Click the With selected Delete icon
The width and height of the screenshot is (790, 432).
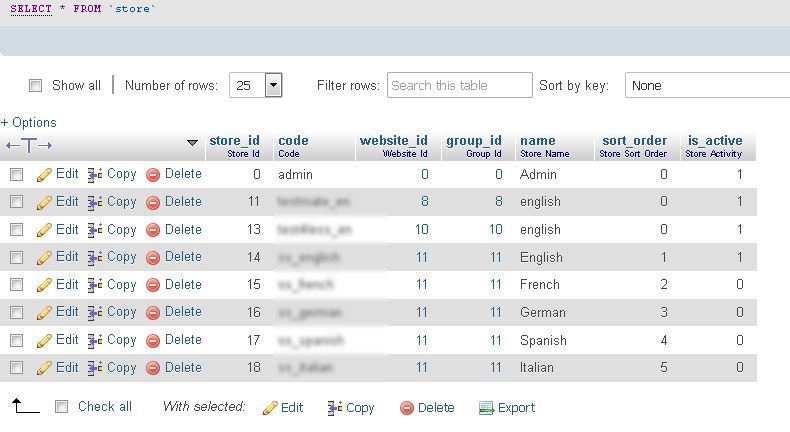pos(407,408)
